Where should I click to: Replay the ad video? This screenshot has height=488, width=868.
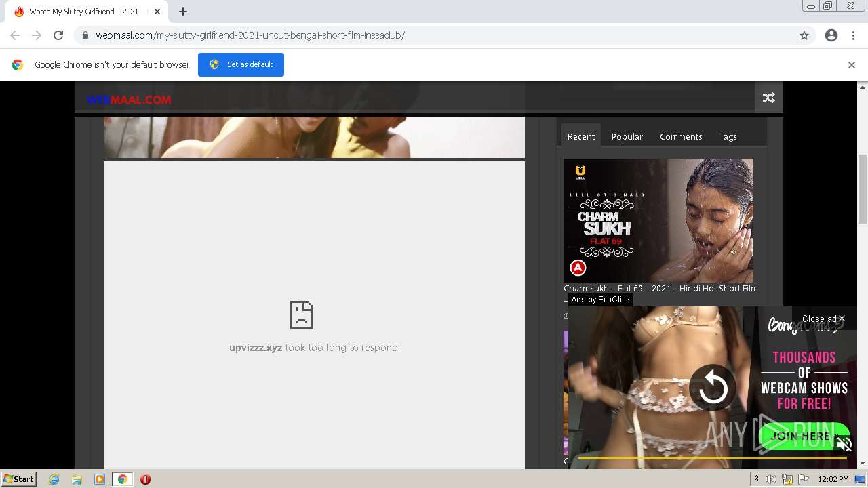[x=713, y=388]
